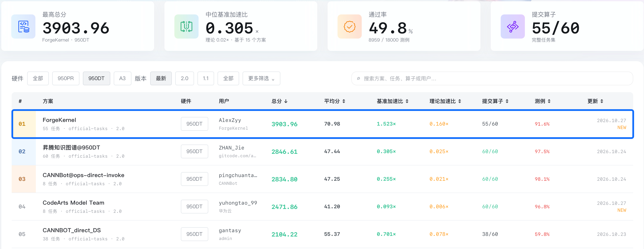Click rank badge 03
The height and width of the screenshot is (249, 644).
click(22, 179)
